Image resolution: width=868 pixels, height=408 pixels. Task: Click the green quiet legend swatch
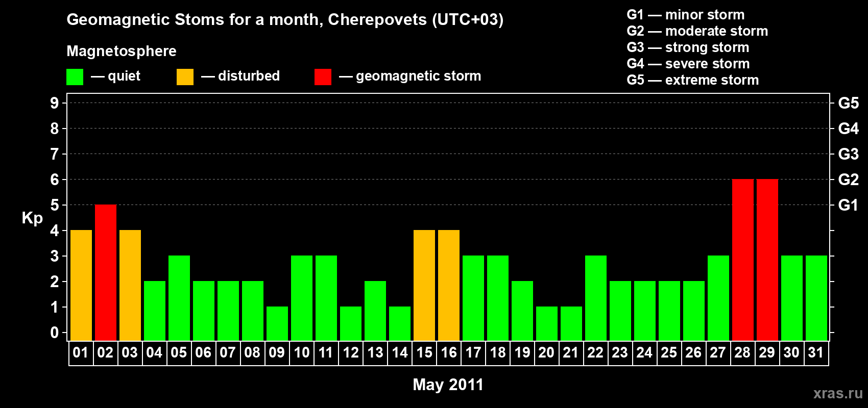(x=75, y=77)
